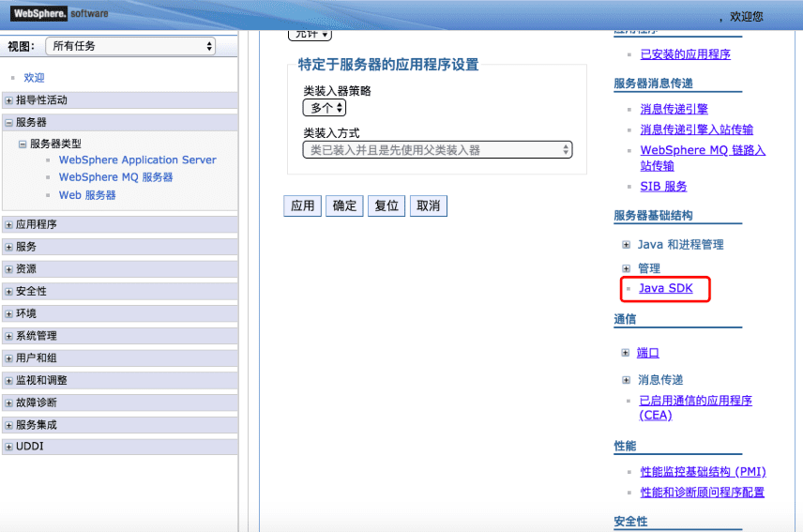Open 已启用通信的应用程序 (CEA) link

click(x=695, y=407)
